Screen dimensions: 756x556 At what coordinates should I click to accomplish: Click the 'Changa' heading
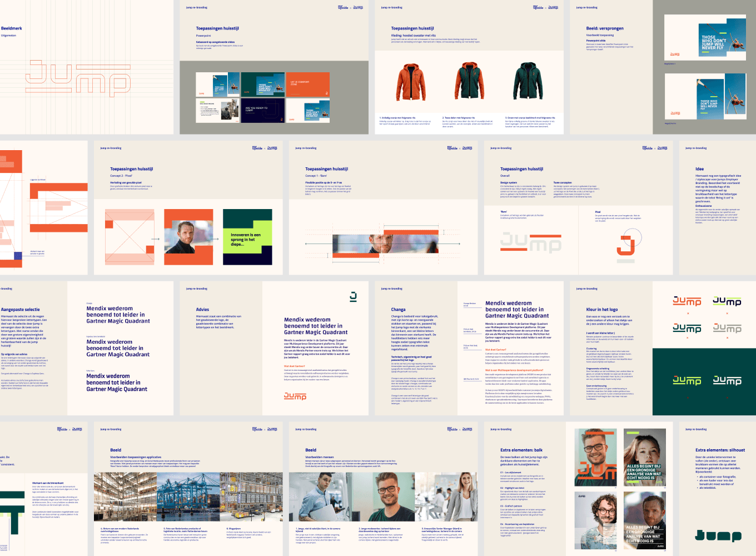coord(398,310)
